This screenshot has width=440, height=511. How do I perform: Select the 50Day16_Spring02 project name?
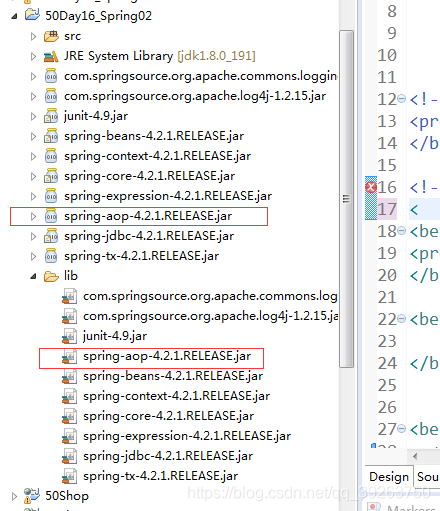98,16
